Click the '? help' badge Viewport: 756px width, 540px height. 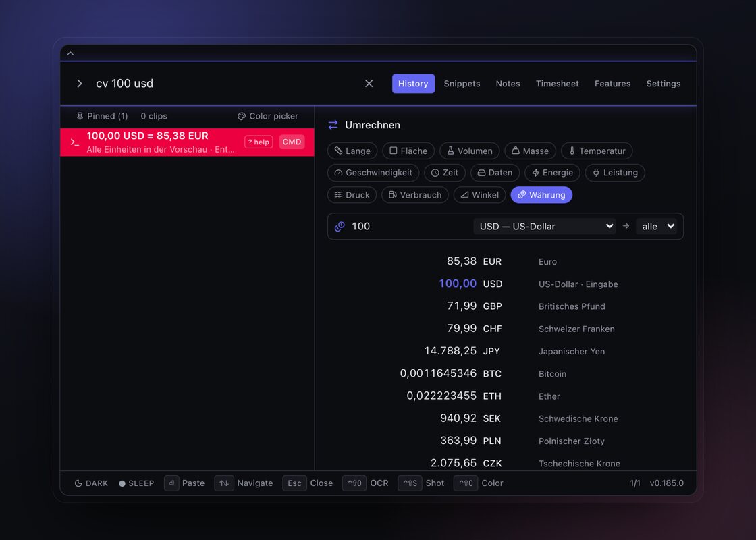click(259, 142)
